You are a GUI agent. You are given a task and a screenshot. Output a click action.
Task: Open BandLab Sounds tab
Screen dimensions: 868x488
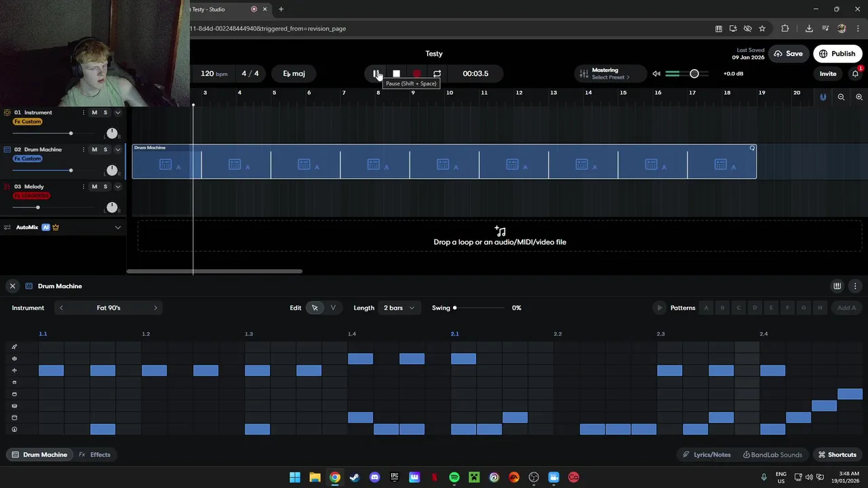click(x=772, y=455)
